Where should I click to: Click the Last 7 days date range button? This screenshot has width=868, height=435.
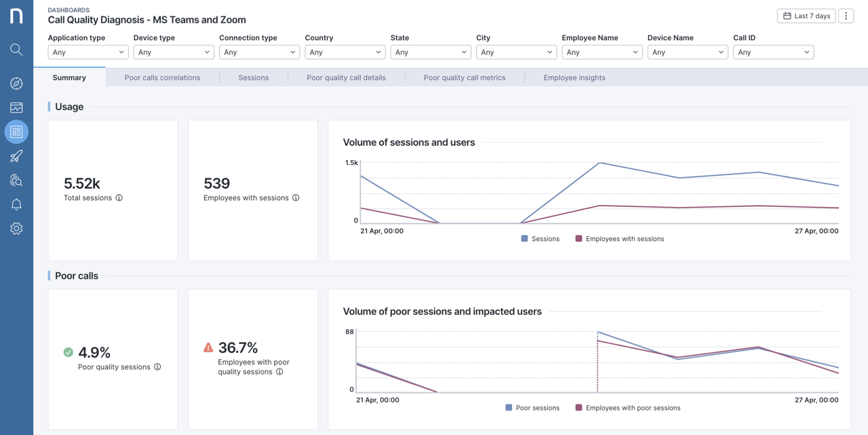[806, 16]
